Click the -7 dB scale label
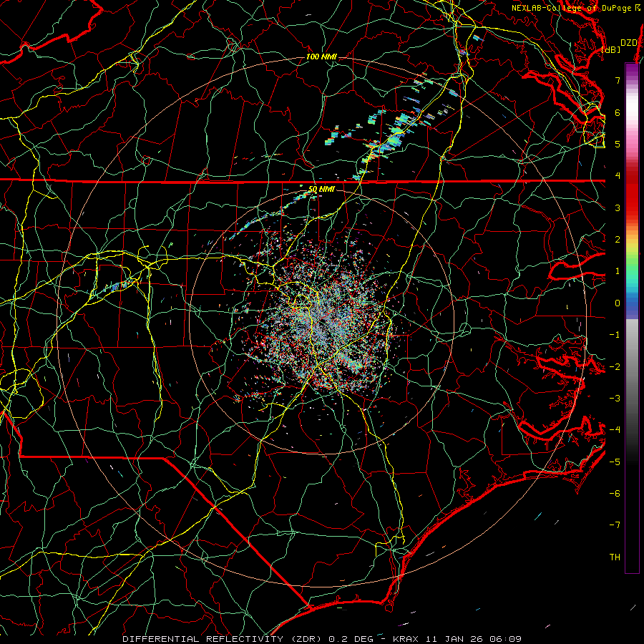 pos(615,525)
